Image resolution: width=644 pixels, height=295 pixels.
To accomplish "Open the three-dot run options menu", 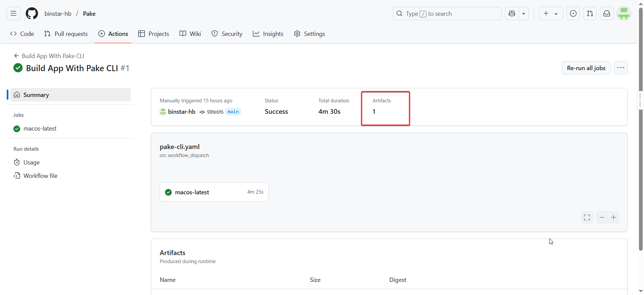I will point(621,68).
